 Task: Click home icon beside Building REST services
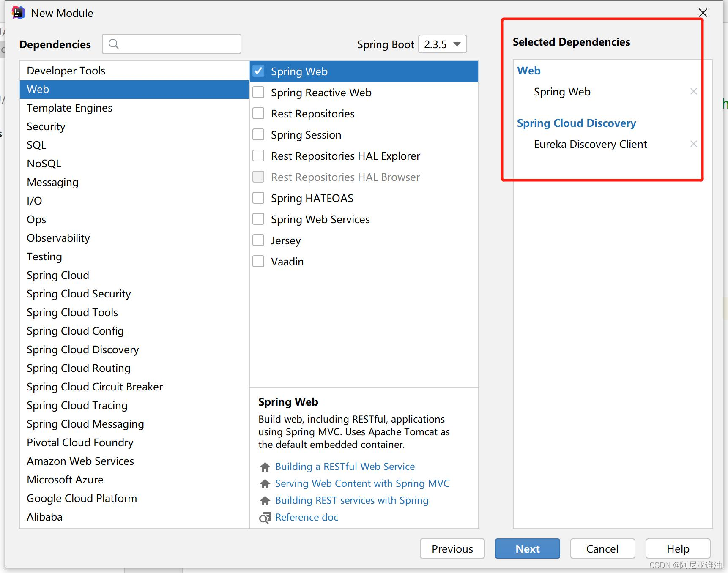265,501
